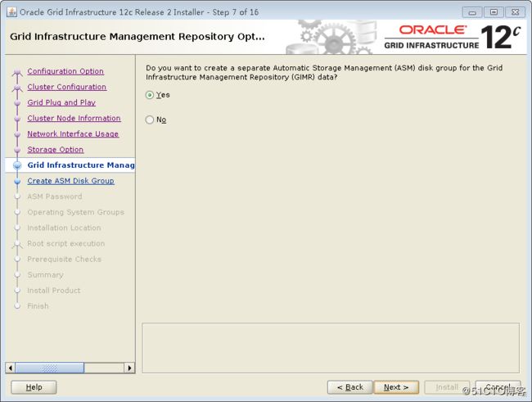Viewport: 532px width, 402px height.
Task: Select the Yes radio button
Action: [x=150, y=95]
